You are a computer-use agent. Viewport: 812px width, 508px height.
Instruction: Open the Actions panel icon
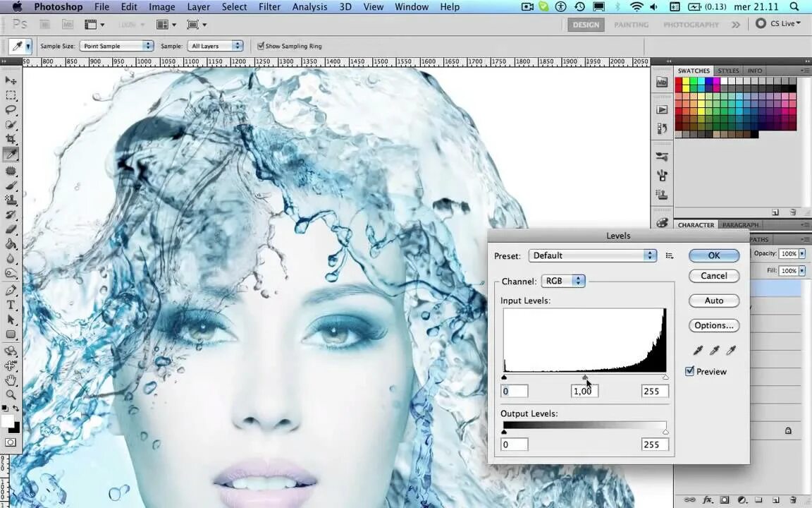[x=662, y=109]
